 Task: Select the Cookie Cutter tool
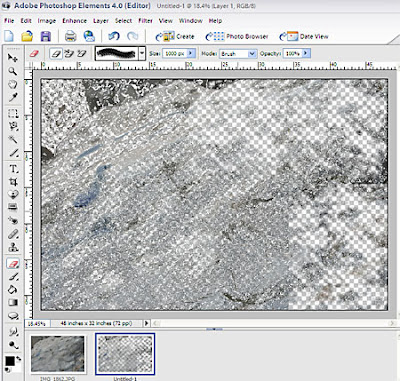[13, 195]
